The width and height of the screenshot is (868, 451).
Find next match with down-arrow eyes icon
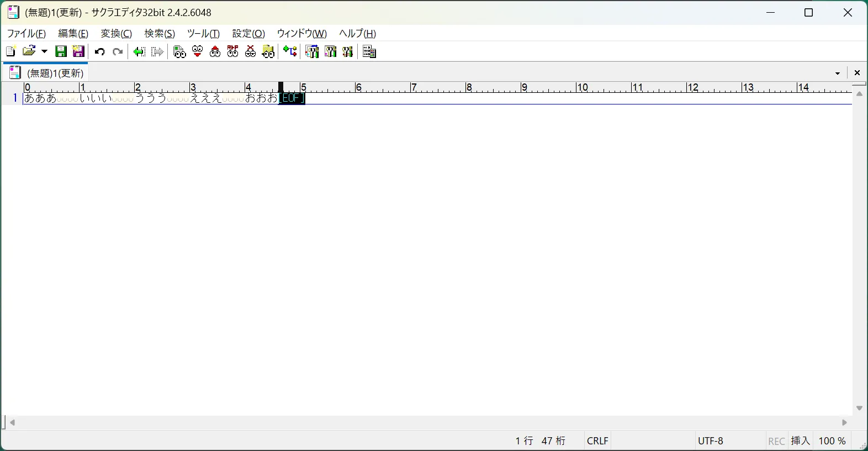(x=197, y=51)
